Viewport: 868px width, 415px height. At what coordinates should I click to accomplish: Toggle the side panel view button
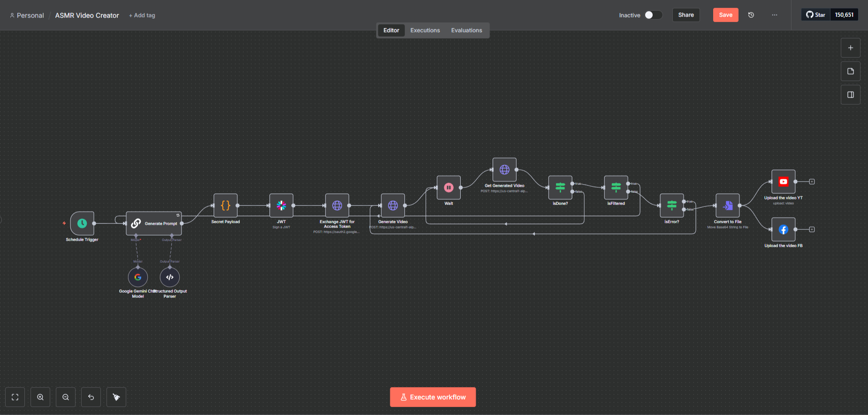(850, 95)
